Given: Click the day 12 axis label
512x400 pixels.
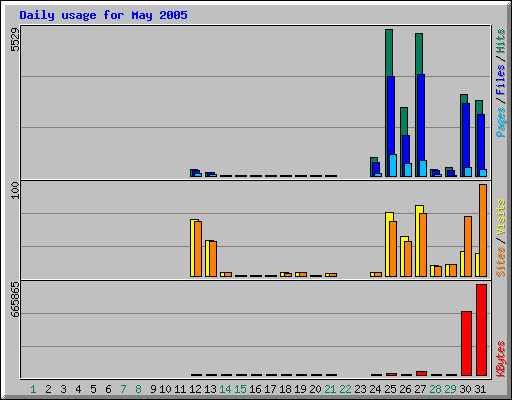Looking at the screenshot, I should (x=195, y=389).
